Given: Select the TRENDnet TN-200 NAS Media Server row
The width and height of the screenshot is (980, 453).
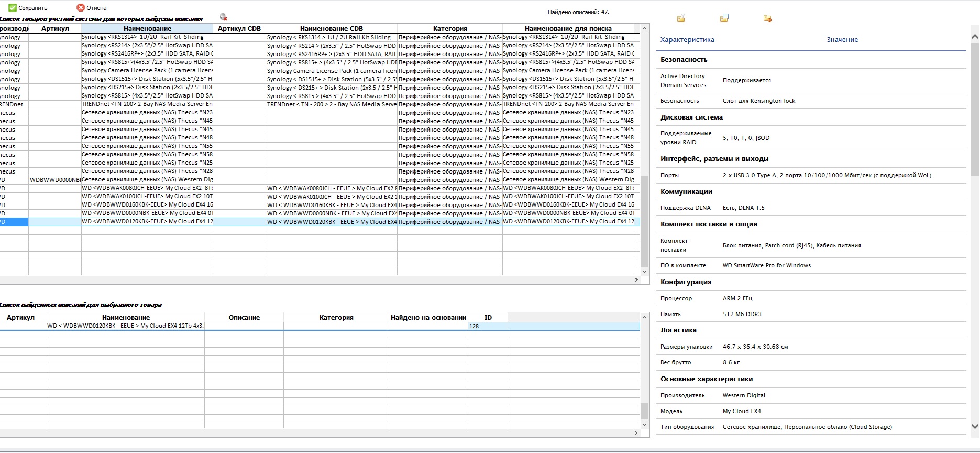Looking at the screenshot, I should tap(320, 104).
